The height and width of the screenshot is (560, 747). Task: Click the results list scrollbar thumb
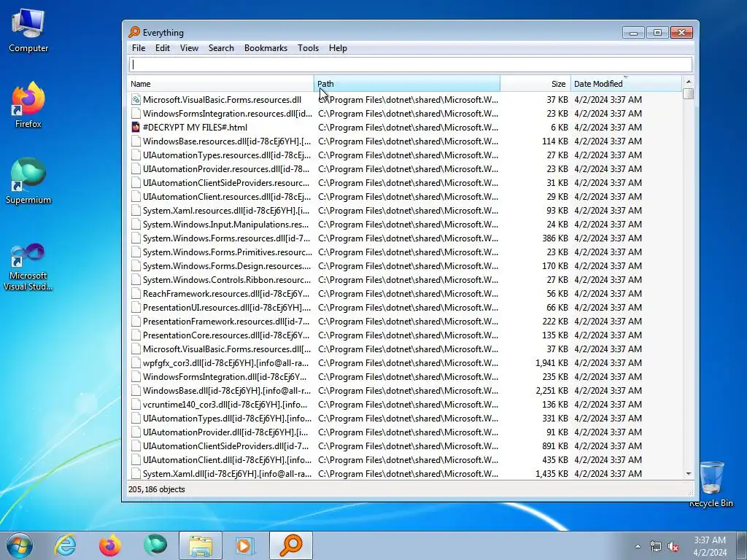tap(688, 93)
